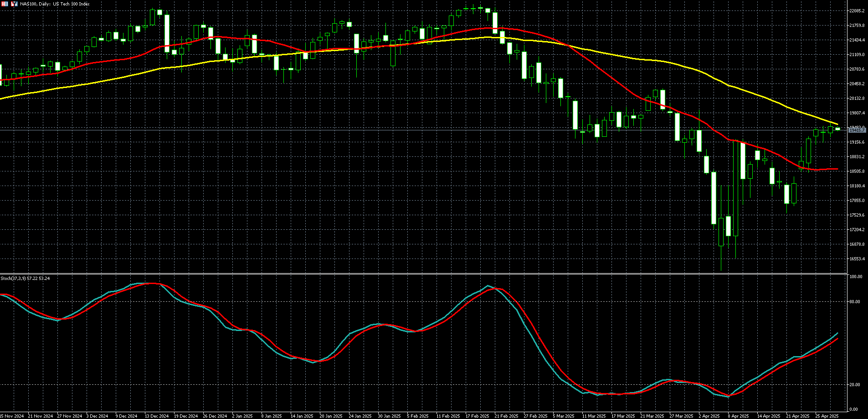The width and height of the screenshot is (868, 419).
Task: Click the 21434.4 price scale label
Action: 857,40
